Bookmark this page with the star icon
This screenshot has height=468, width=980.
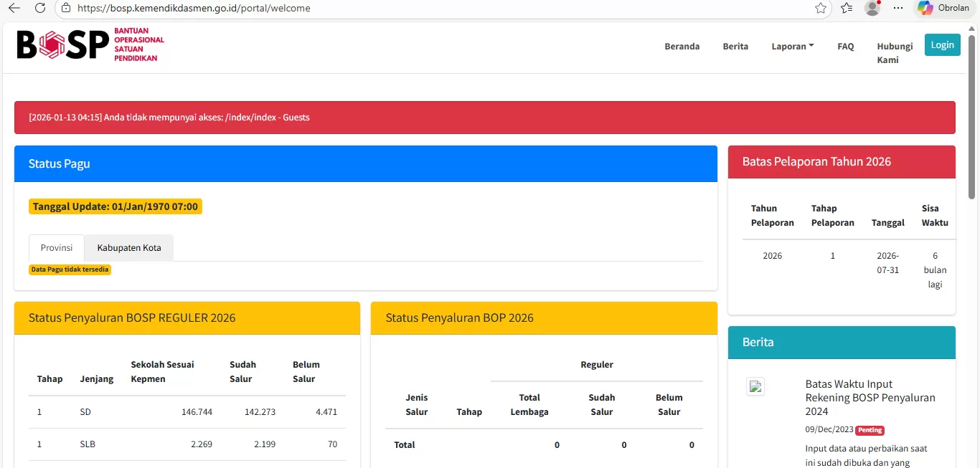821,8
